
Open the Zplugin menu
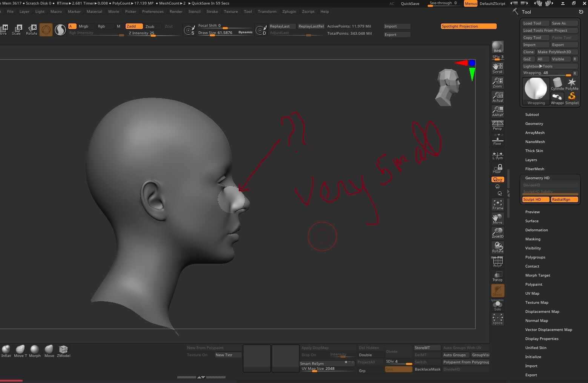289,12
